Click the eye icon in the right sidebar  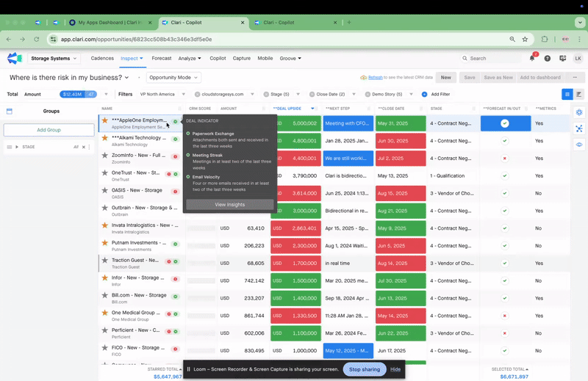(579, 145)
